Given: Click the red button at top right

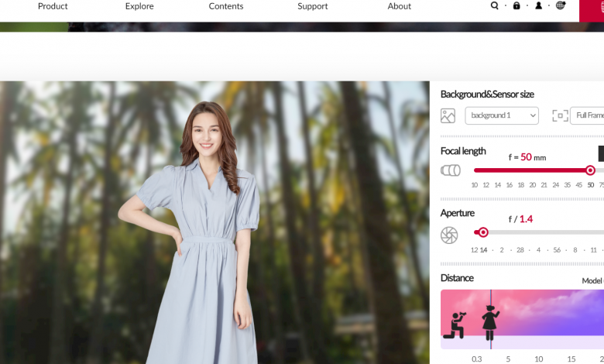Looking at the screenshot, I should [592, 11].
